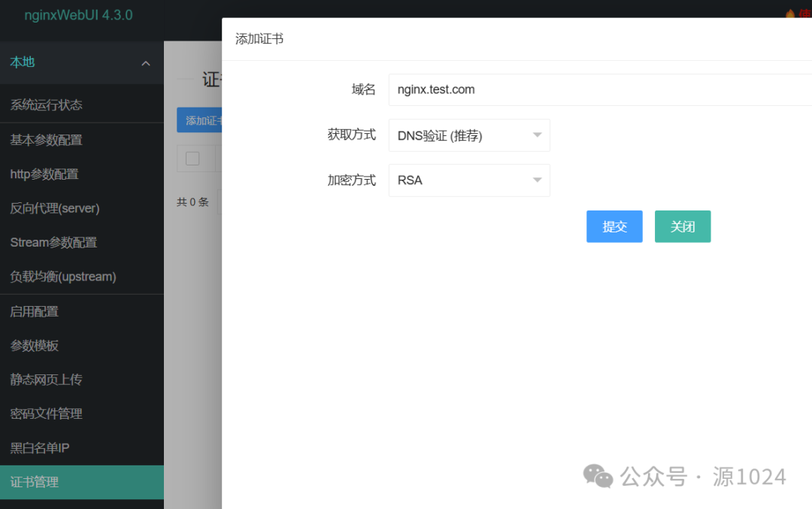Click the 共 0 条 record count text

pyautogui.click(x=192, y=202)
